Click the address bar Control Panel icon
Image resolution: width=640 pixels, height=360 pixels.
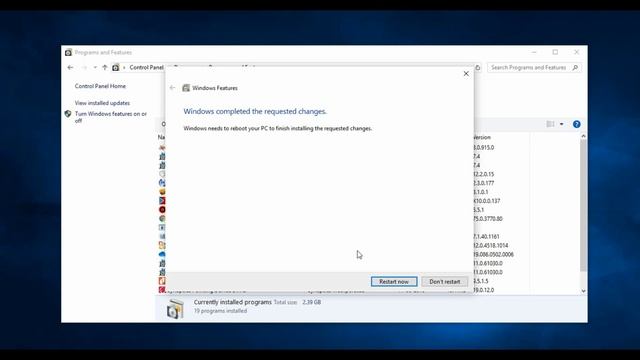pos(116,67)
